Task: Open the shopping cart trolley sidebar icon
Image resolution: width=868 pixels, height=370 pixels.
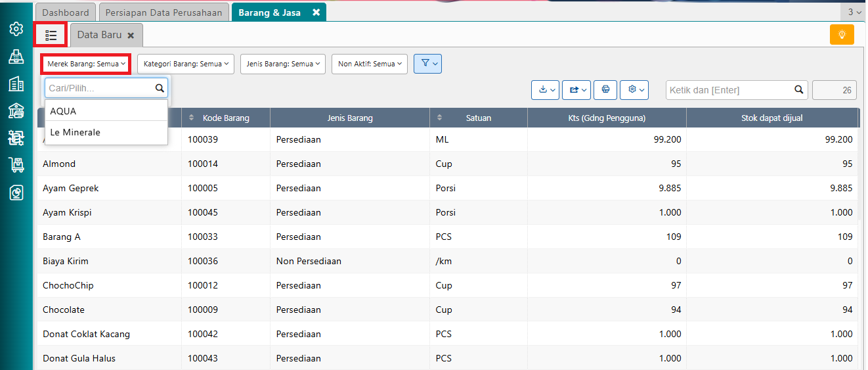Action: tap(16, 164)
